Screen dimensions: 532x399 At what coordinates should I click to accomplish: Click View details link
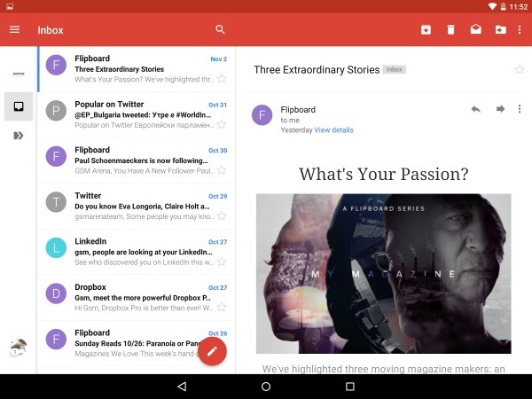tap(334, 130)
